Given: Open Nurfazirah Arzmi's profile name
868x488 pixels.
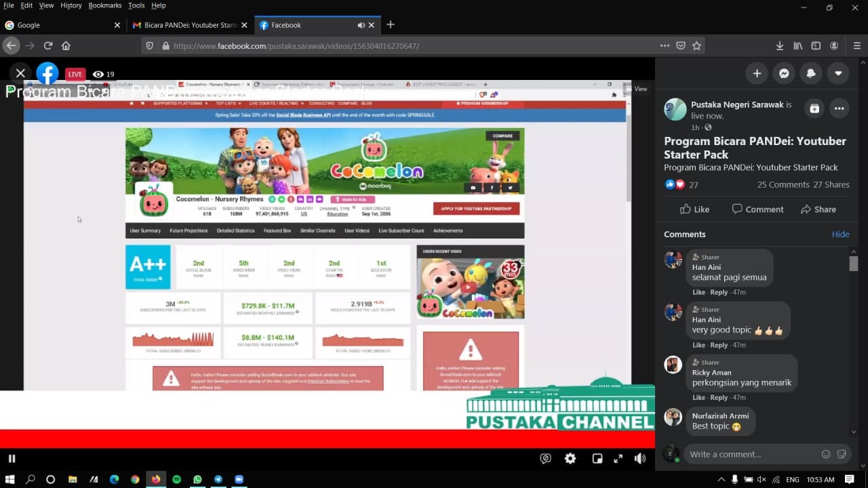Looking at the screenshot, I should pyautogui.click(x=720, y=415).
